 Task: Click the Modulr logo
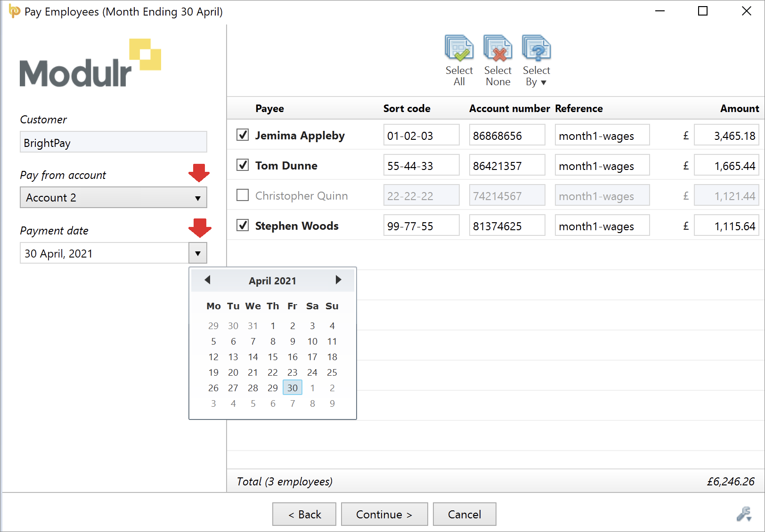click(x=90, y=63)
